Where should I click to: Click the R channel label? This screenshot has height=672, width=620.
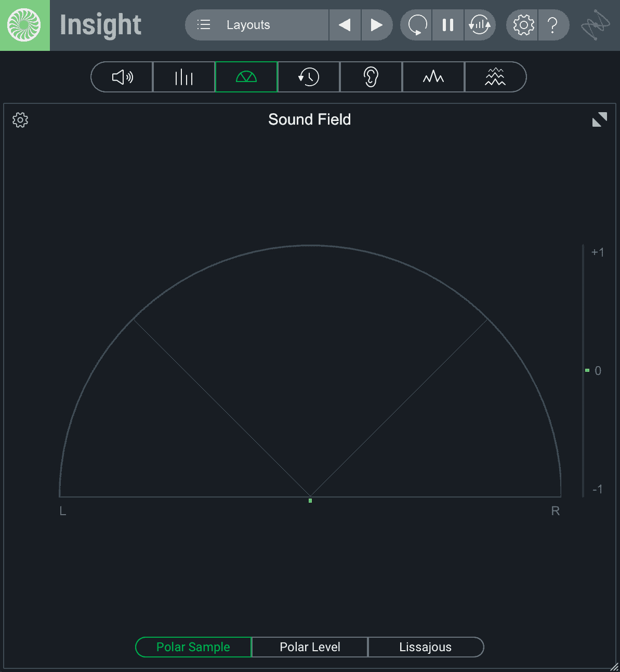pos(556,511)
